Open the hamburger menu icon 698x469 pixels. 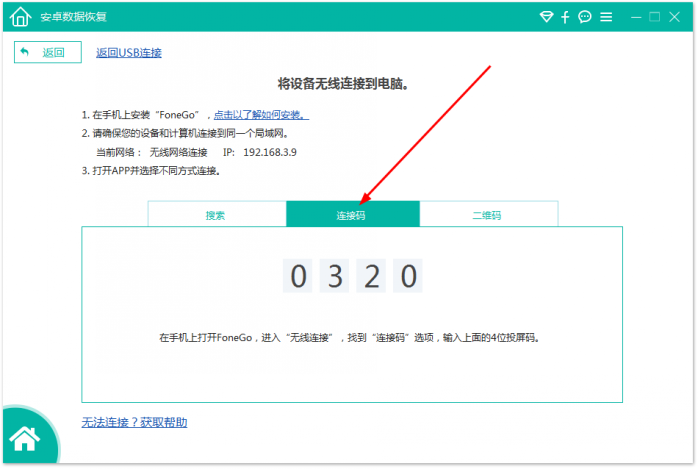pos(606,17)
